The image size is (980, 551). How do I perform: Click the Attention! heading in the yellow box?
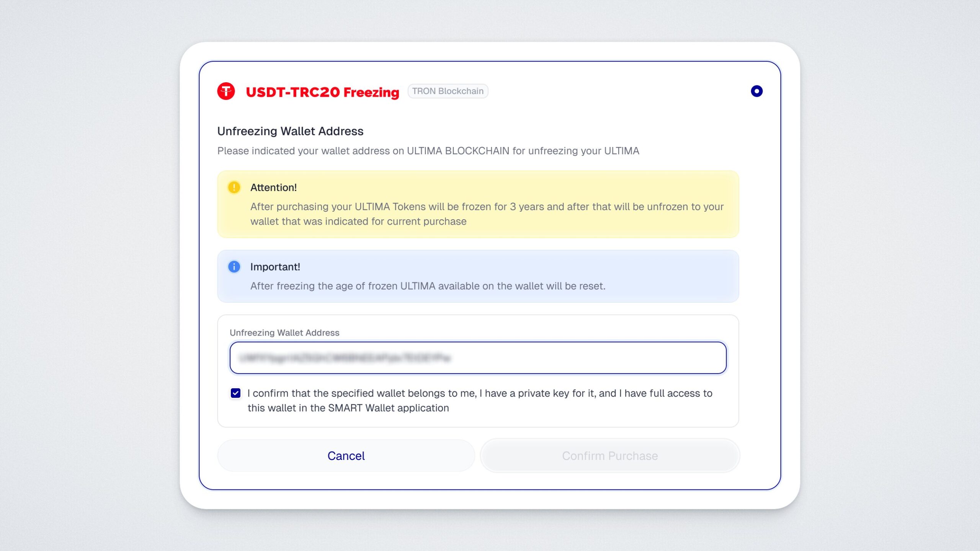(x=273, y=187)
